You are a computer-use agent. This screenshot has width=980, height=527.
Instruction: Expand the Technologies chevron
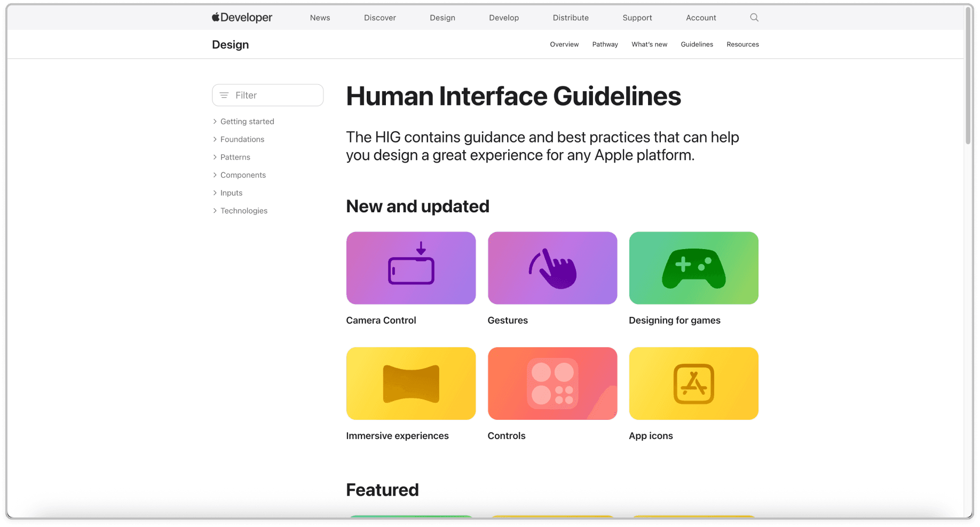215,211
